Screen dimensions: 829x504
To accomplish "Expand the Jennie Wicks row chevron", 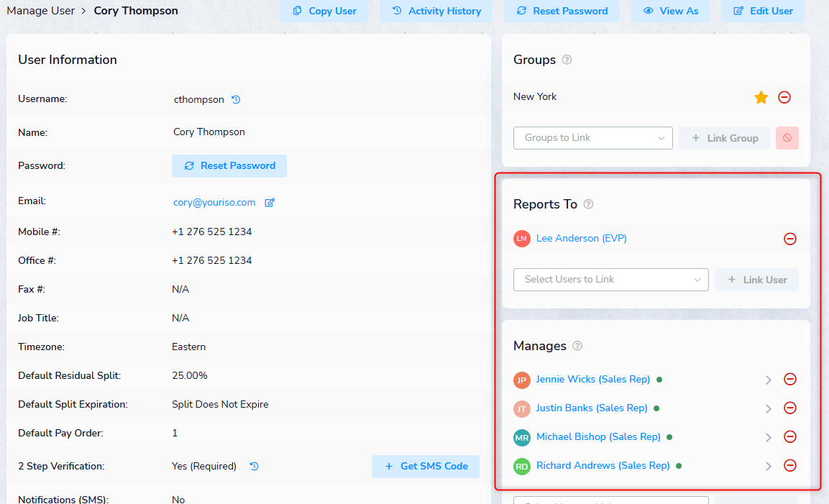I will tap(768, 380).
